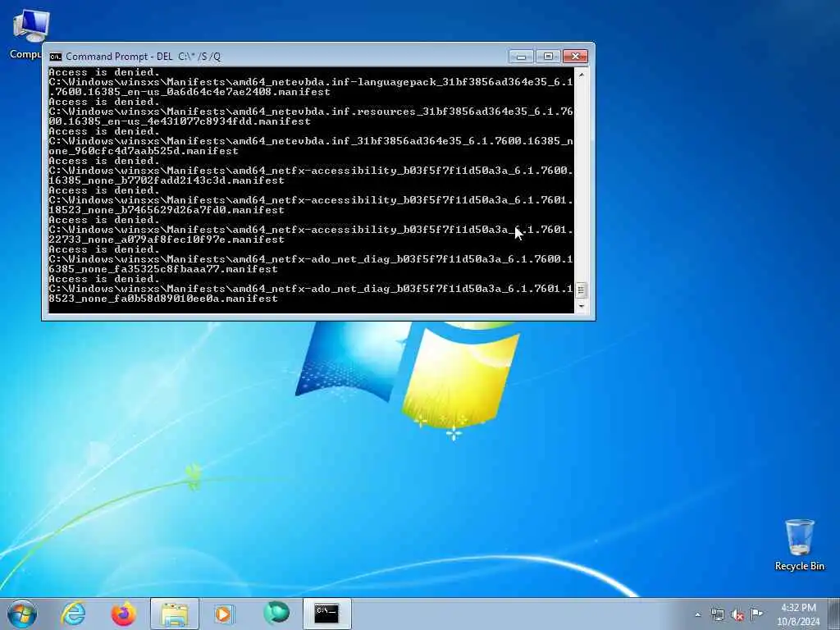
Task: Select the Command Prompt taskbar button
Action: point(326,614)
